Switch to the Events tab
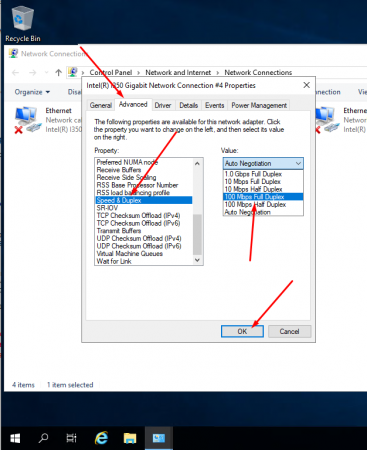Screen dimensions: 367x450 pyautogui.click(x=215, y=105)
